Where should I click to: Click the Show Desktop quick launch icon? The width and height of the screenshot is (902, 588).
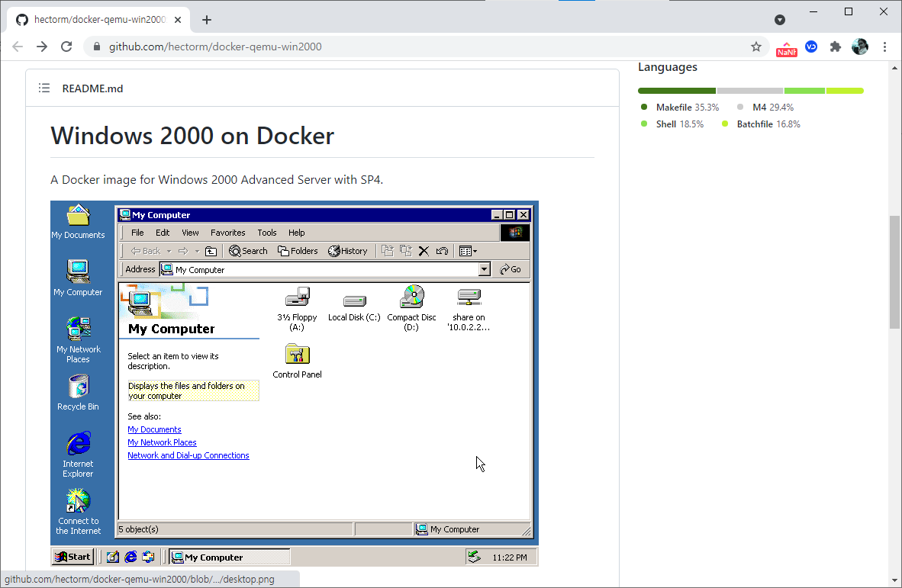[x=113, y=557]
